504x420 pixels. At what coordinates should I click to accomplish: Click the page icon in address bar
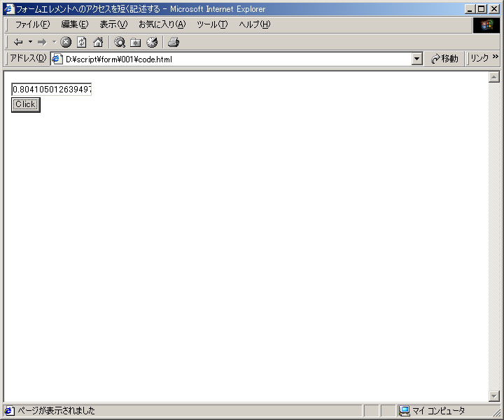pyautogui.click(x=57, y=59)
